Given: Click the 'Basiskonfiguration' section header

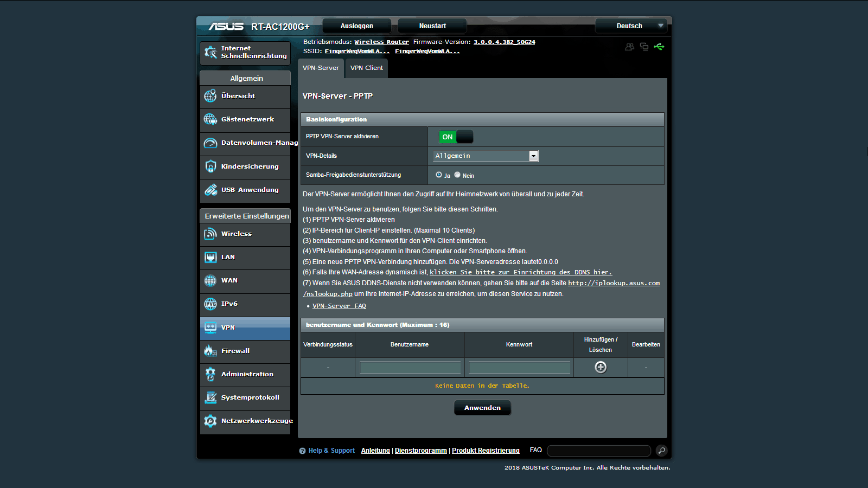Looking at the screenshot, I should (482, 119).
